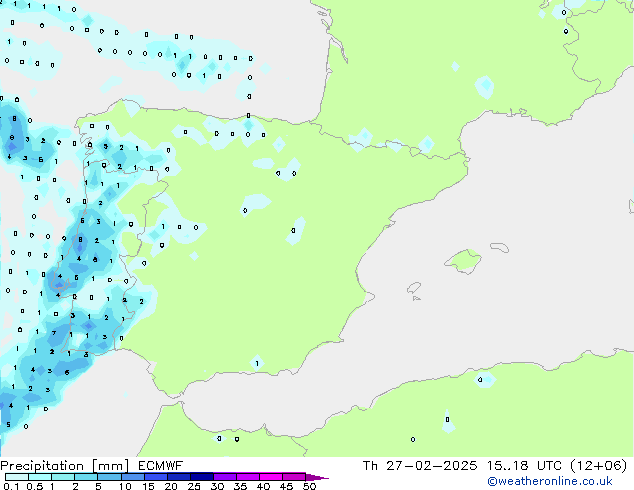Click the 45–50 mm legend swatch
The width and height of the screenshot is (634, 490).
(x=294, y=477)
